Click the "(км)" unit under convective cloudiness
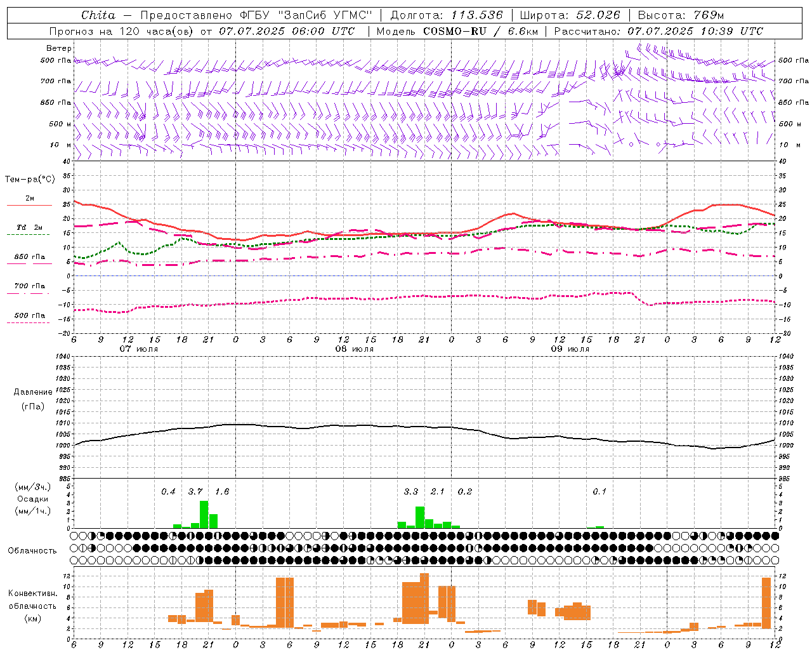 click(33, 618)
